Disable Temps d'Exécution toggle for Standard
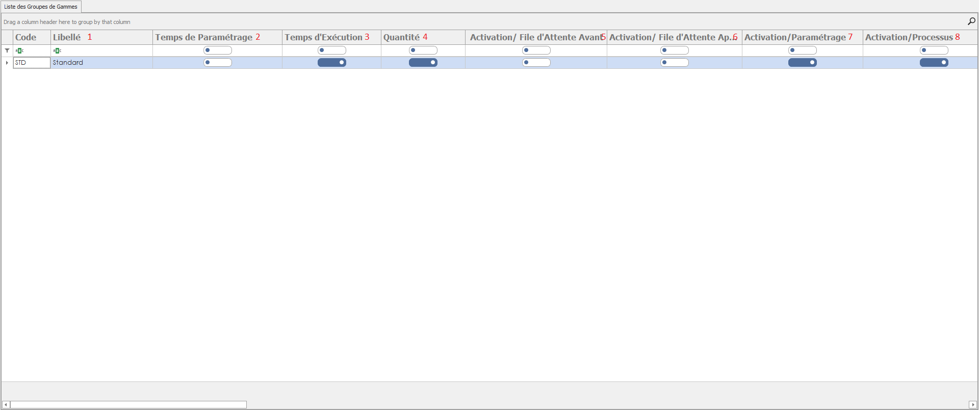 332,63
